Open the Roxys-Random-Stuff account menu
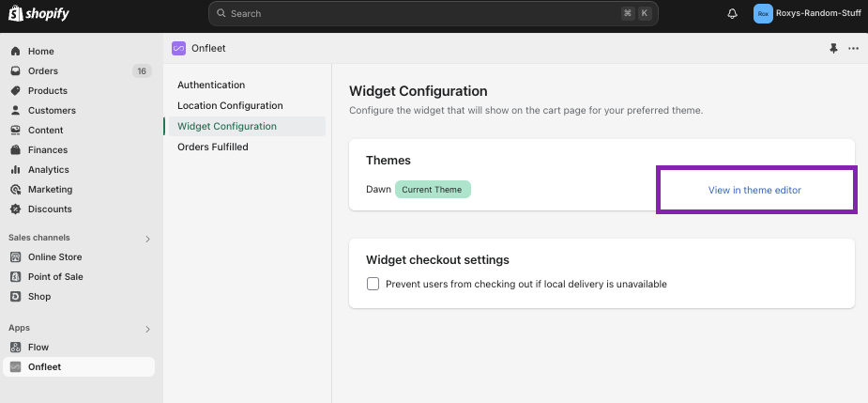This screenshot has width=868, height=403. [807, 14]
